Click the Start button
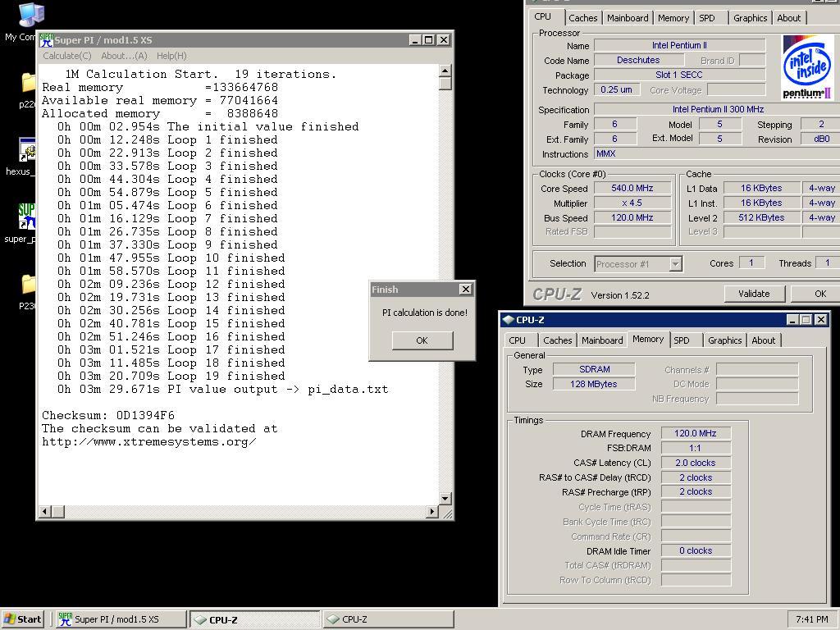This screenshot has width=840, height=630. pos(22,619)
